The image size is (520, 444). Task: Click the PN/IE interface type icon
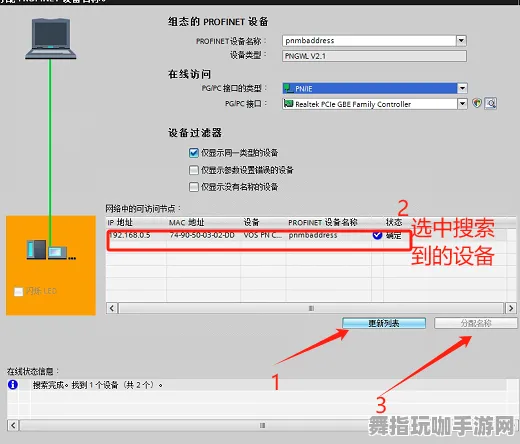pyautogui.click(x=288, y=88)
